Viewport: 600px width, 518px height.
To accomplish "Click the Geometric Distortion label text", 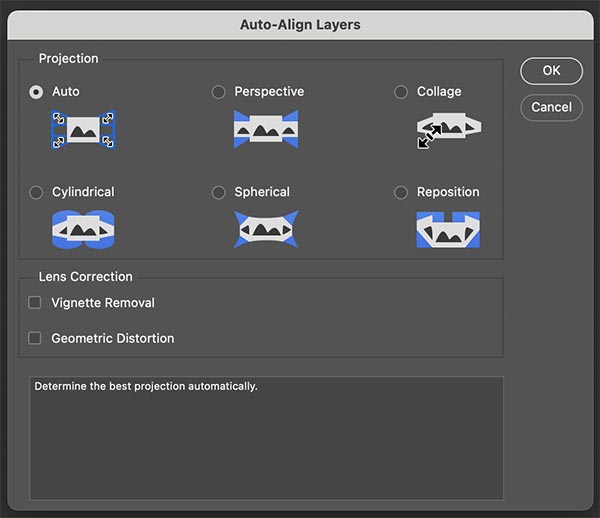I will coord(113,338).
